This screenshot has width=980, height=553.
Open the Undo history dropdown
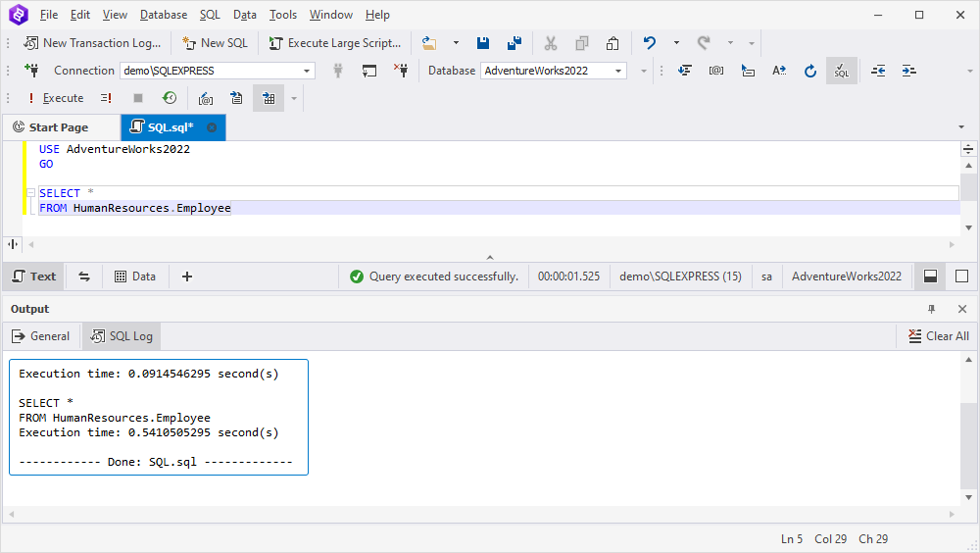pos(676,43)
